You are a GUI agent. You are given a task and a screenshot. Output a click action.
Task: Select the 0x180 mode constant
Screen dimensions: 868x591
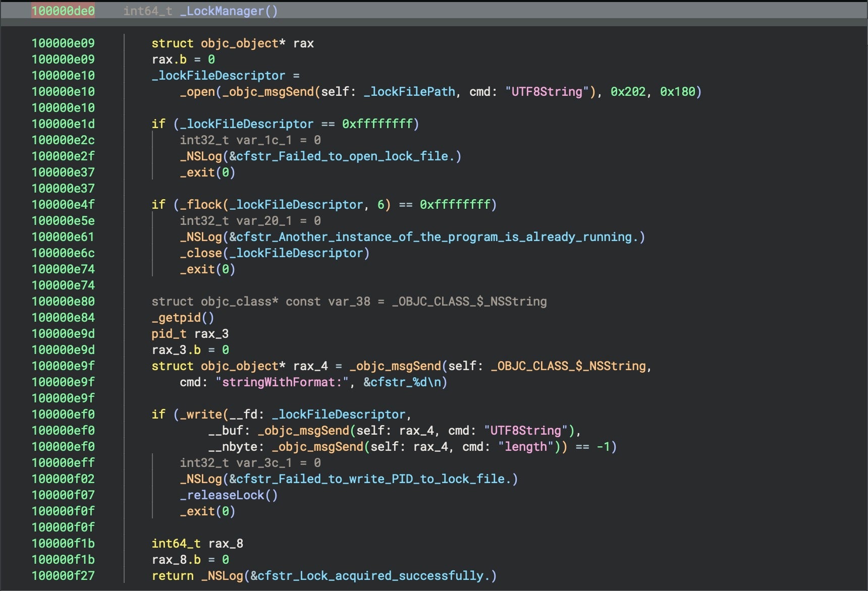(x=677, y=92)
